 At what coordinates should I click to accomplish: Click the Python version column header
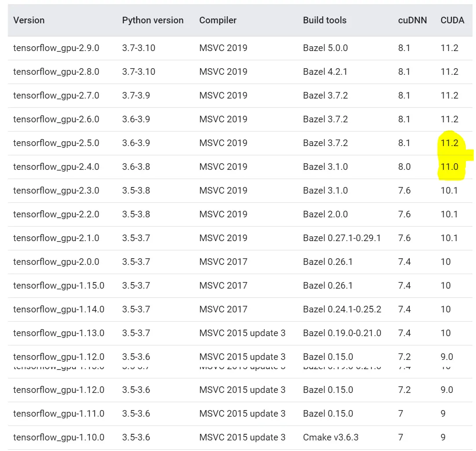(x=153, y=20)
